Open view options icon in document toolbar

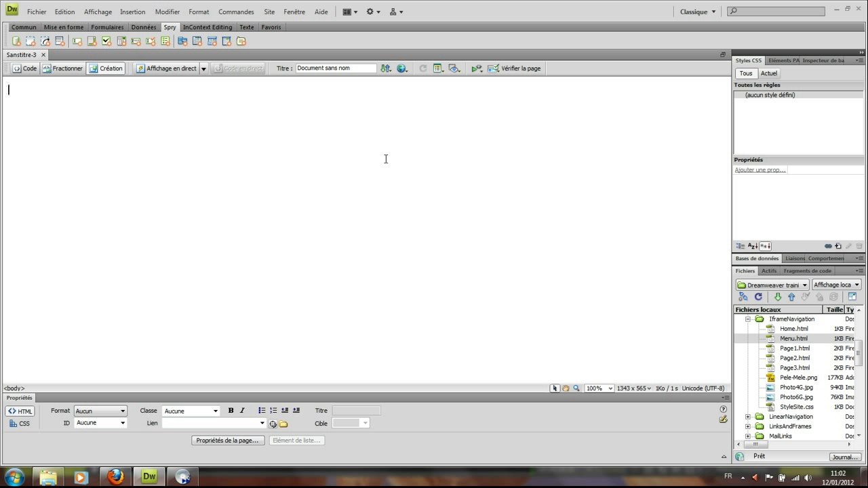click(x=438, y=68)
